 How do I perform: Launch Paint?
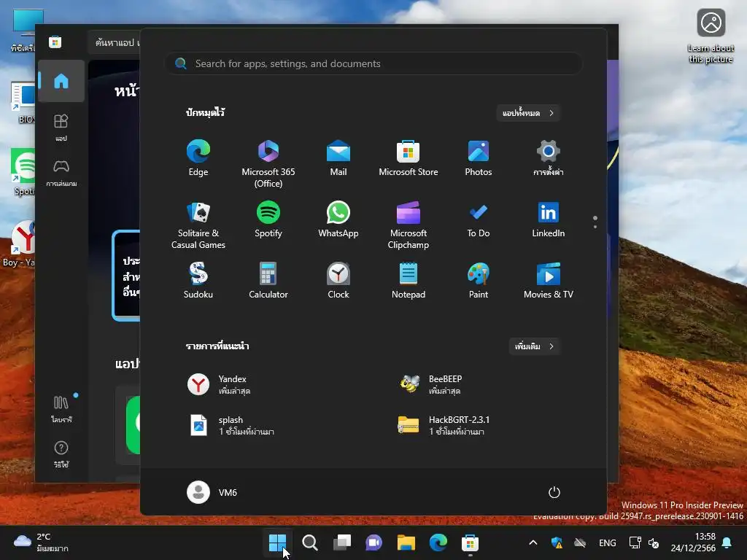(x=479, y=281)
